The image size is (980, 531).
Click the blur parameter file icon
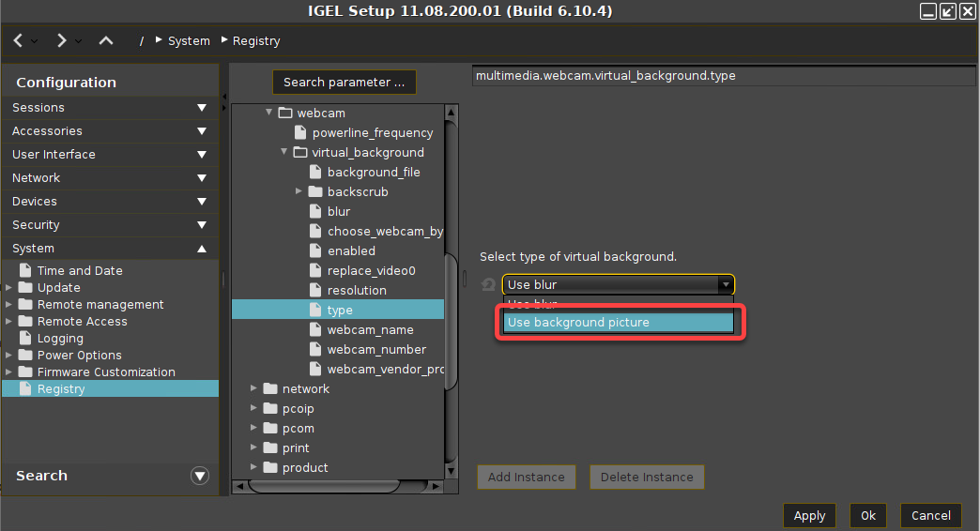(x=315, y=211)
